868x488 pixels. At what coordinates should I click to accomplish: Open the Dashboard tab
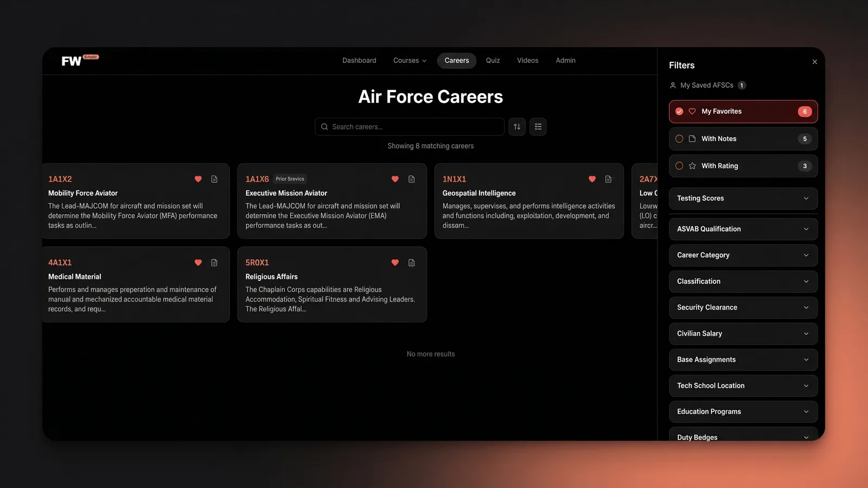pos(359,60)
